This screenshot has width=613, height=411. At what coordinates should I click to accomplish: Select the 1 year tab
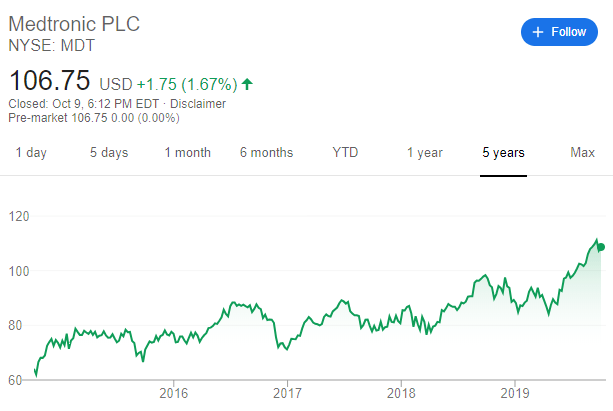point(425,153)
